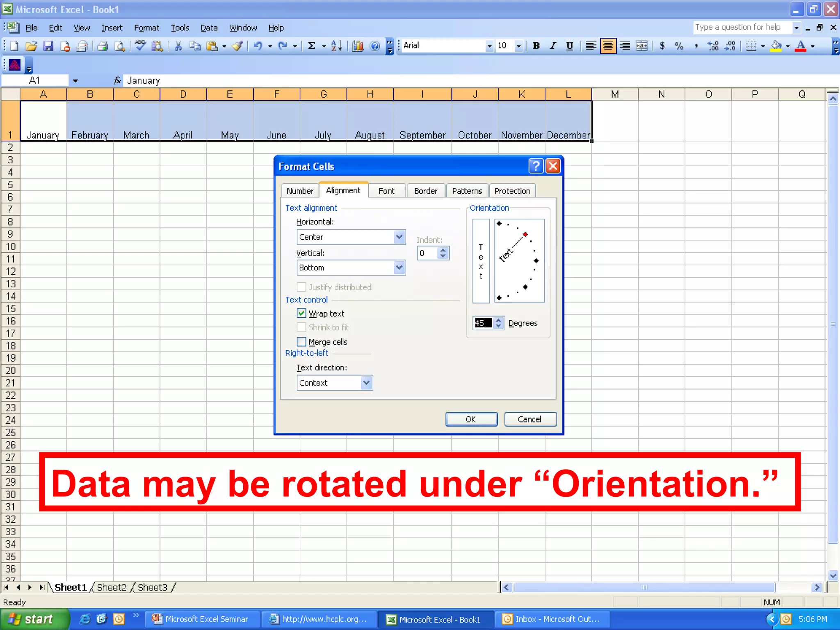Open the Fill Color dropdown arrow
Image resolution: width=840 pixels, height=630 pixels.
(x=788, y=46)
